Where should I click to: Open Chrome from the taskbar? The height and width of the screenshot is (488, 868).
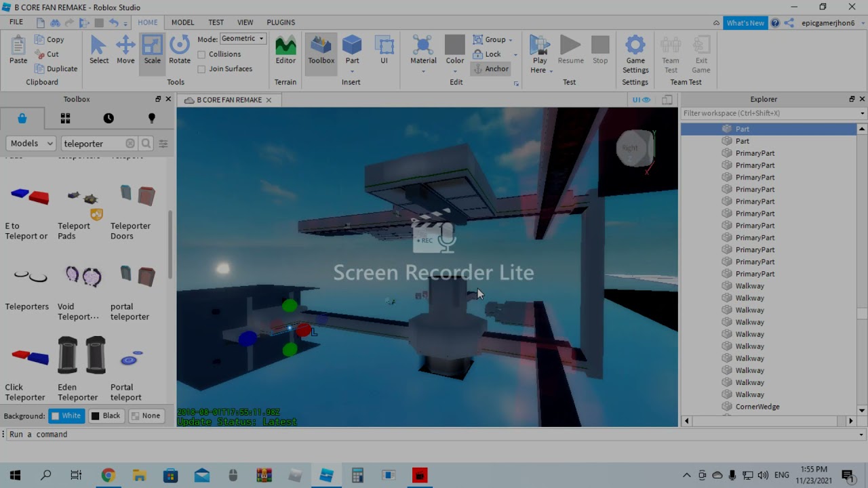[108, 475]
